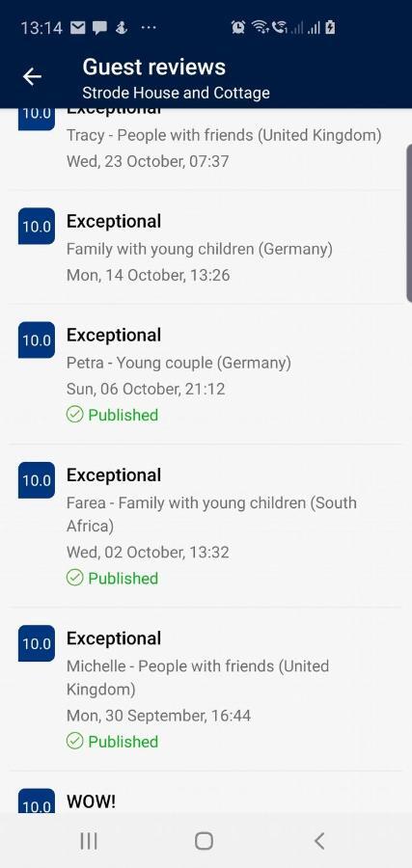Image resolution: width=412 pixels, height=868 pixels.
Task: Tap the Published checkmark on Farea's review
Action: 74,578
